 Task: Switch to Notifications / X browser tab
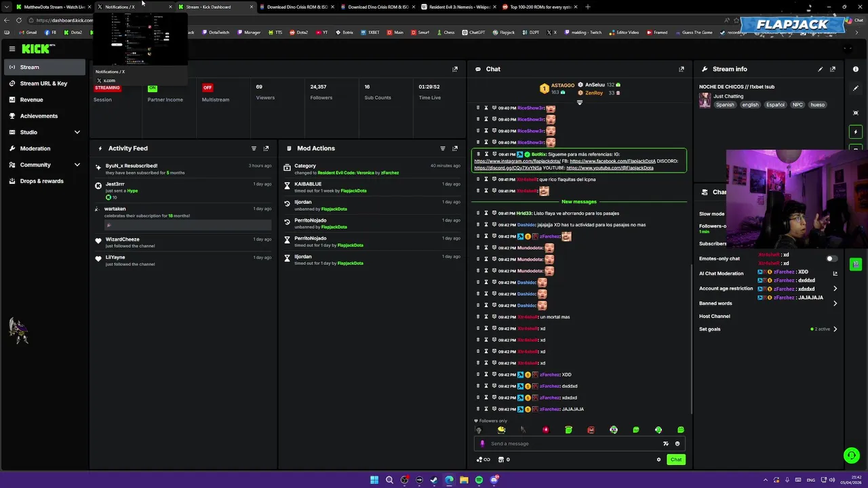click(134, 7)
